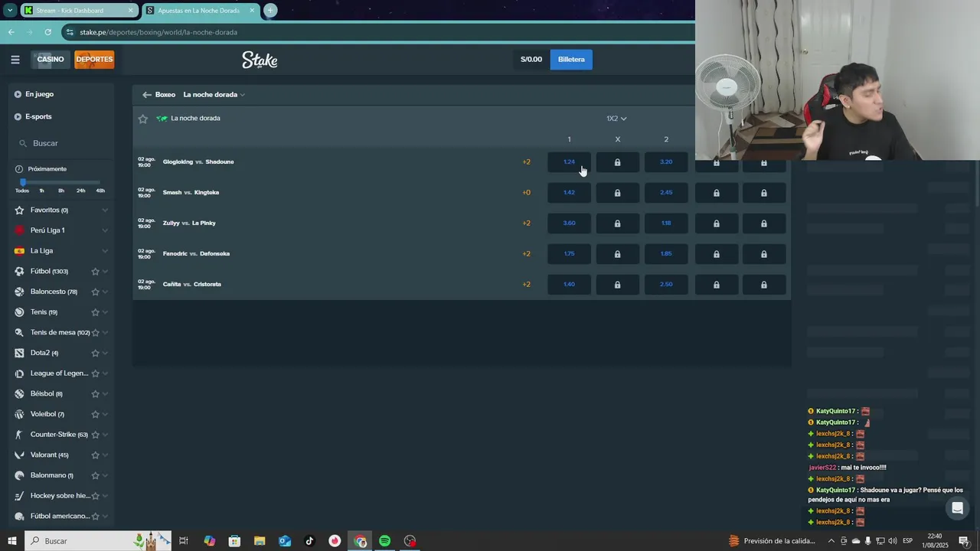Expand the Tenis de mesa chevron
The image size is (980, 551).
(x=105, y=332)
